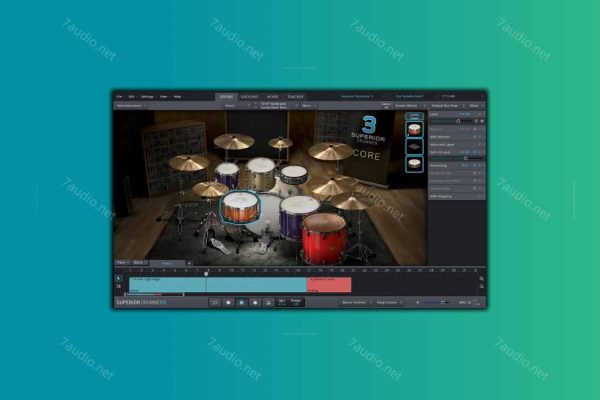Click the time signature field
The height and width of the screenshot is (400, 600).
(x=282, y=302)
